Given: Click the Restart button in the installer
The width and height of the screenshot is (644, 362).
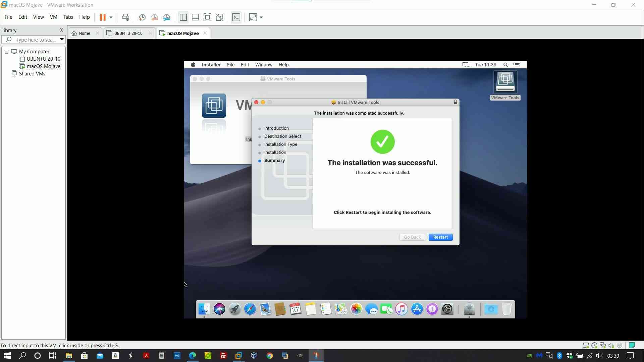Looking at the screenshot, I should point(440,237).
